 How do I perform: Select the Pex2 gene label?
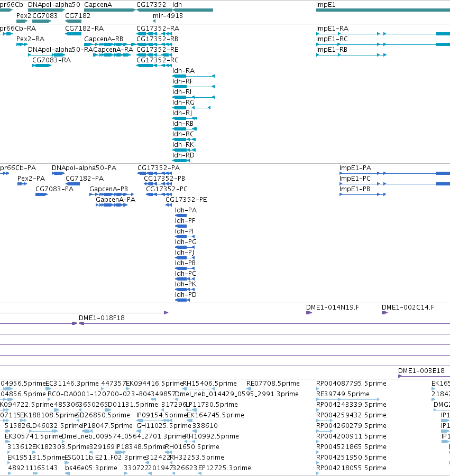click(x=24, y=16)
